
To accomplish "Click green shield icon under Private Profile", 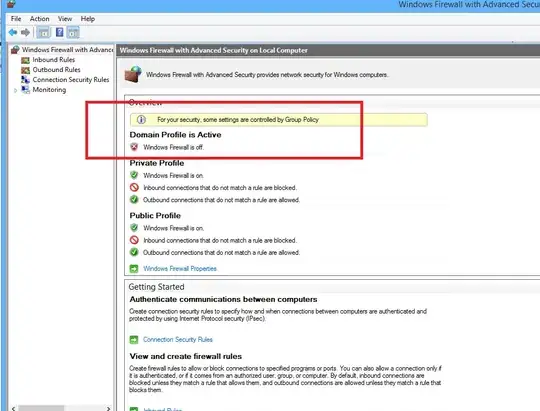I will pyautogui.click(x=134, y=175).
